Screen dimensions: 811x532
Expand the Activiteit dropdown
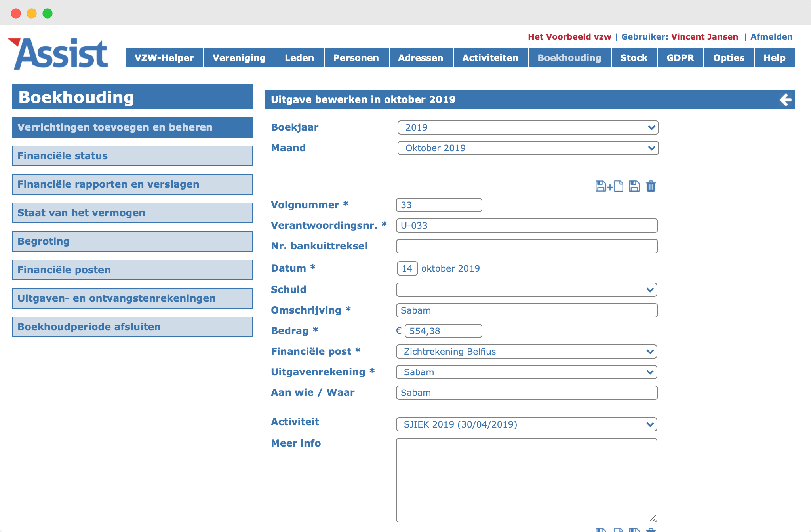527,424
